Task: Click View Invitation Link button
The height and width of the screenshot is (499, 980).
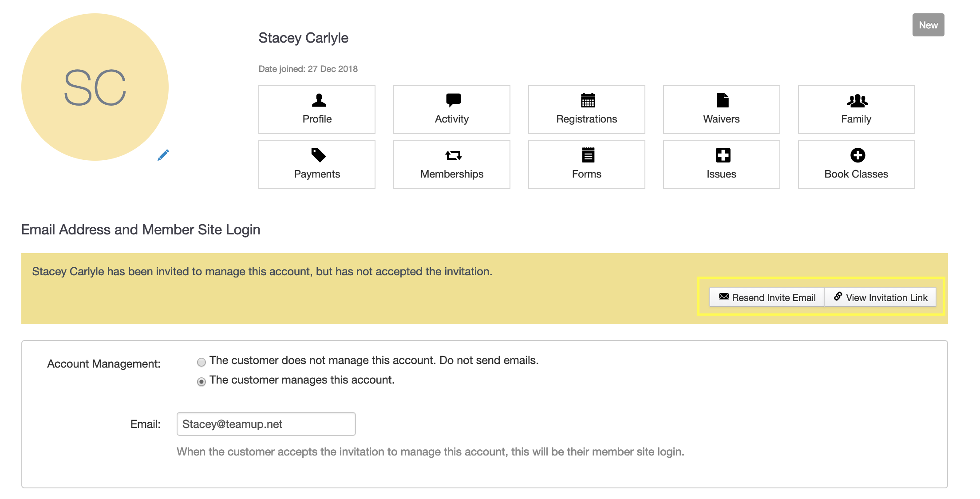Action: click(881, 297)
